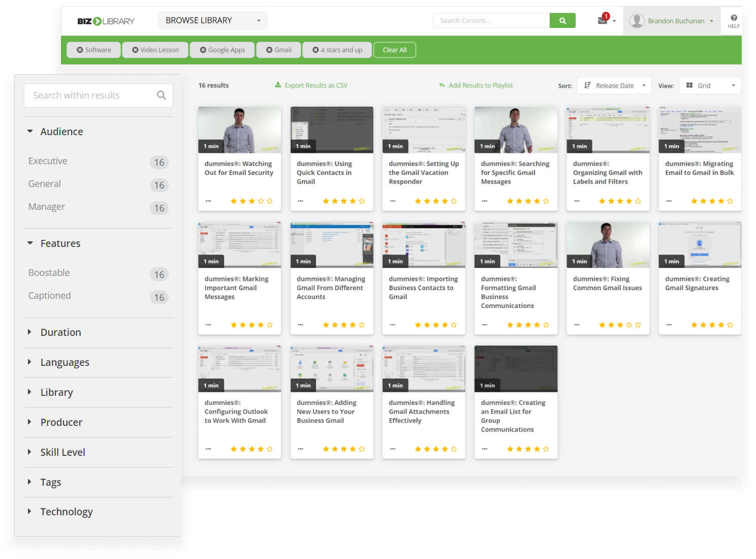Image resolution: width=756 pixels, height=559 pixels.
Task: Click star rating on Watching Out for Email Security card
Action: point(251,201)
